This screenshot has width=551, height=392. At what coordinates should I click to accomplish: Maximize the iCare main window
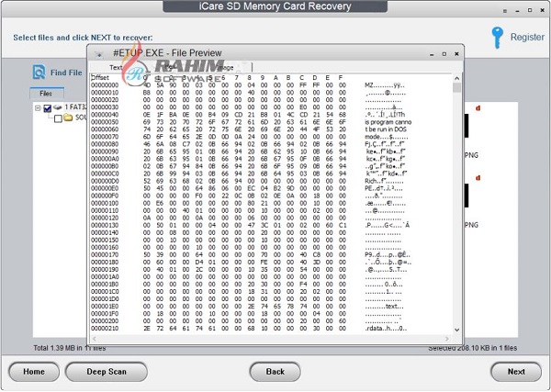tap(530, 10)
